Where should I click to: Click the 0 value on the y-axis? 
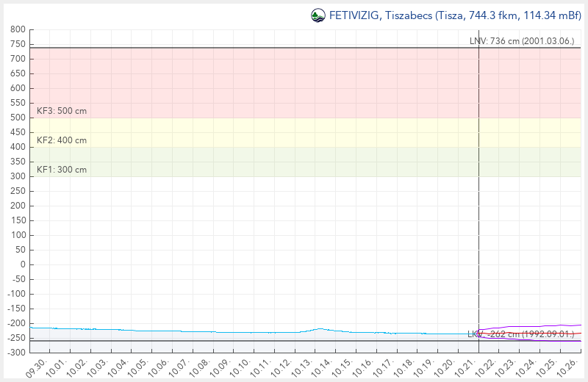pos(23,264)
